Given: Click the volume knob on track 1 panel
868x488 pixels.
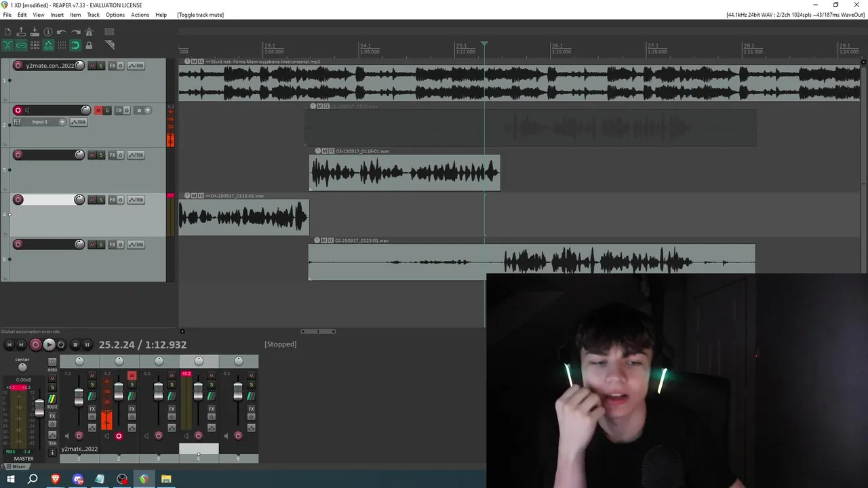Looking at the screenshot, I should pos(79,66).
